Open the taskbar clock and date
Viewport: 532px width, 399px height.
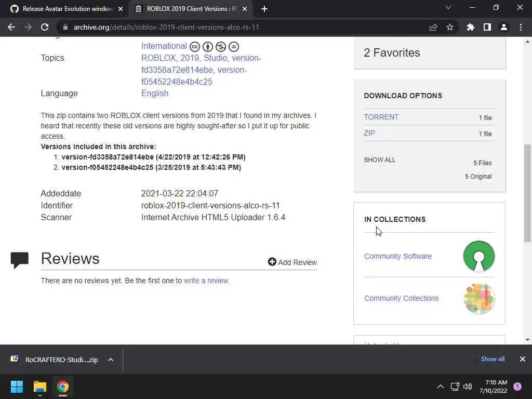pyautogui.click(x=494, y=387)
